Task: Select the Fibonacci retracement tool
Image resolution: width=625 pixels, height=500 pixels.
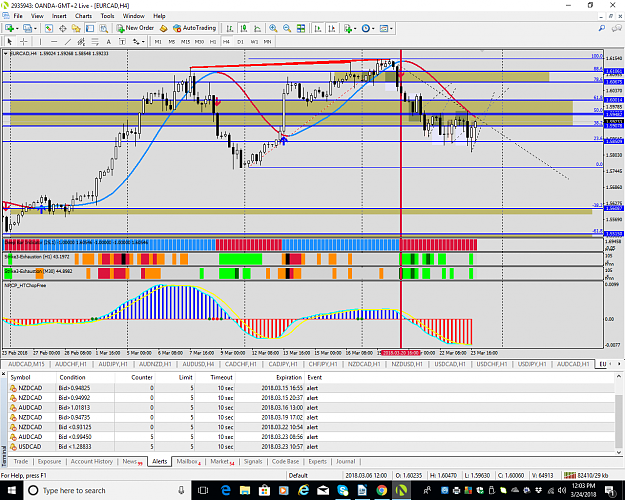Action: 95,41
